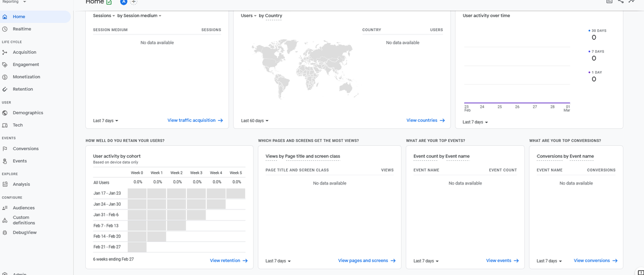Open 'Last 7 days' in Views by Page card
The height and width of the screenshot is (275, 644).
[278, 261]
